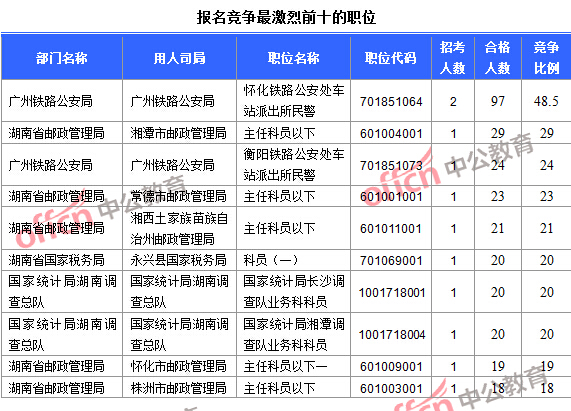The width and height of the screenshot is (571, 411).
Task: Select cell 国家统计局长沙调查队业务科科员
Action: [294, 292]
